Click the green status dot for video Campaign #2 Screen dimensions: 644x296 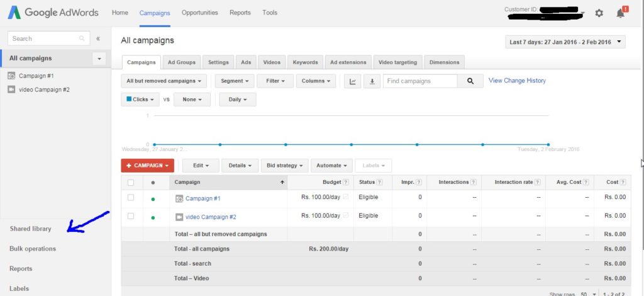153,218
